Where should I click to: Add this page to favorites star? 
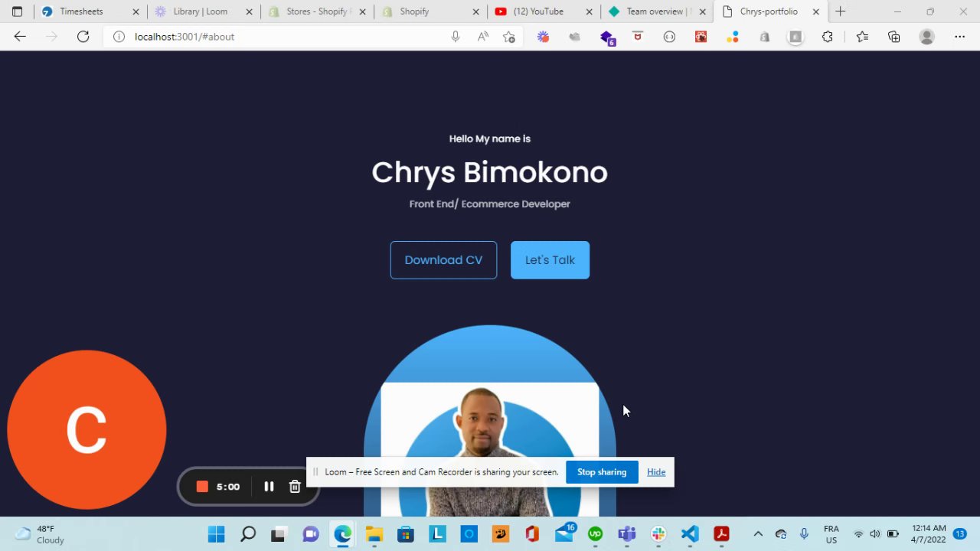point(509,37)
